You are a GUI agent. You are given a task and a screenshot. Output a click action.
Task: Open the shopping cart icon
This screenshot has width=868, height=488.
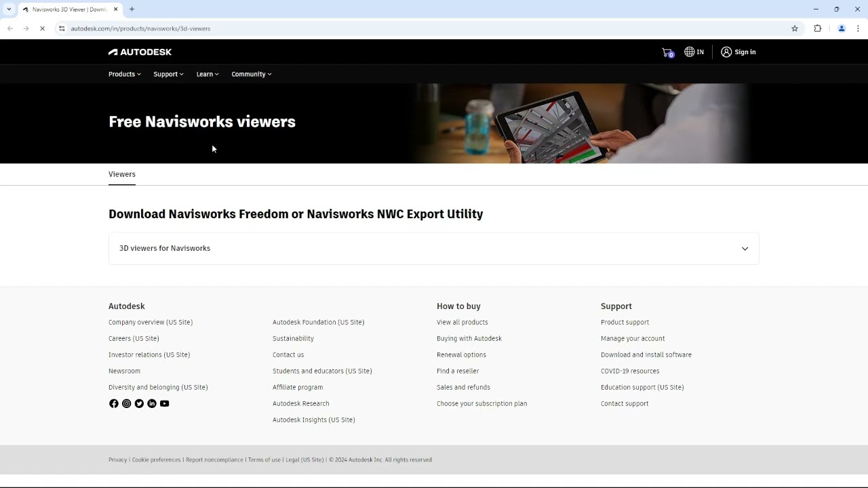tap(667, 52)
